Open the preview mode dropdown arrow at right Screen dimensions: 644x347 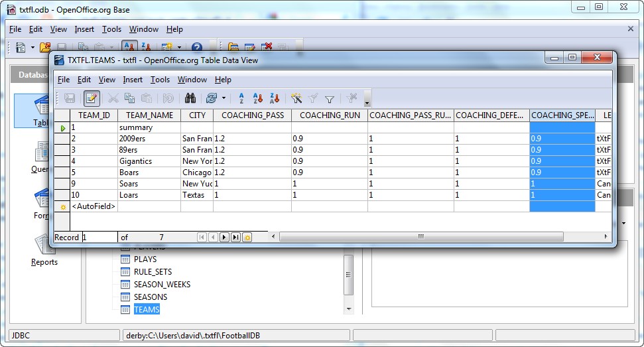point(624,224)
